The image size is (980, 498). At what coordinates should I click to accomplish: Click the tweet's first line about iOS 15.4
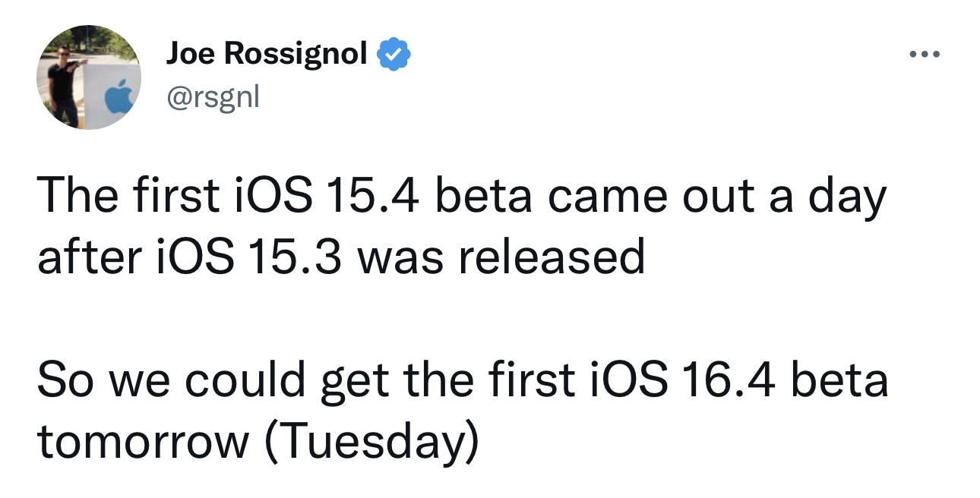[462, 197]
